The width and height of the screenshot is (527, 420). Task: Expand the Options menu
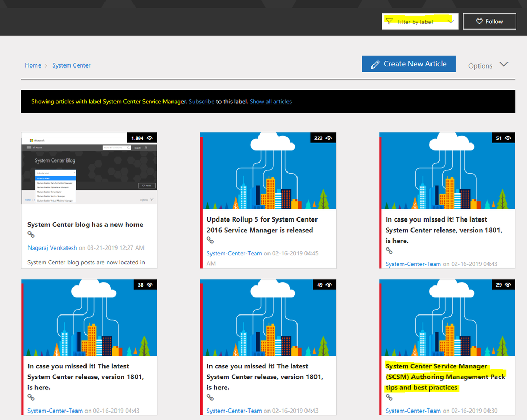(488, 65)
